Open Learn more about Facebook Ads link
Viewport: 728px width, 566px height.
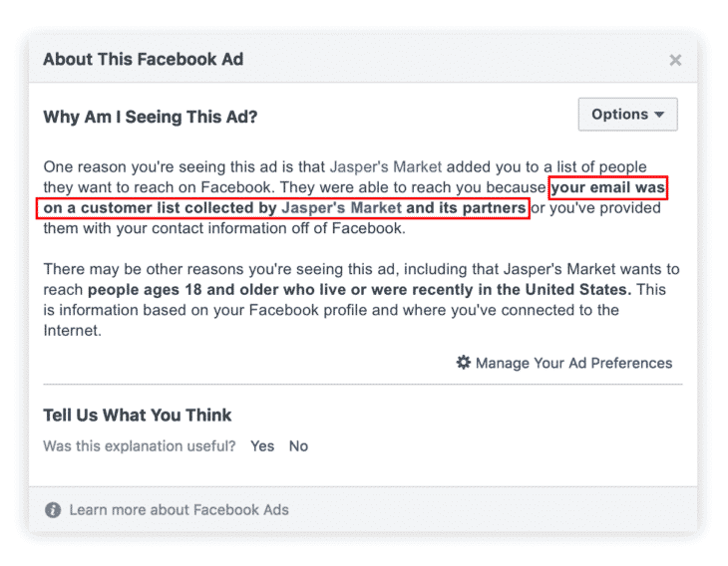tap(179, 510)
